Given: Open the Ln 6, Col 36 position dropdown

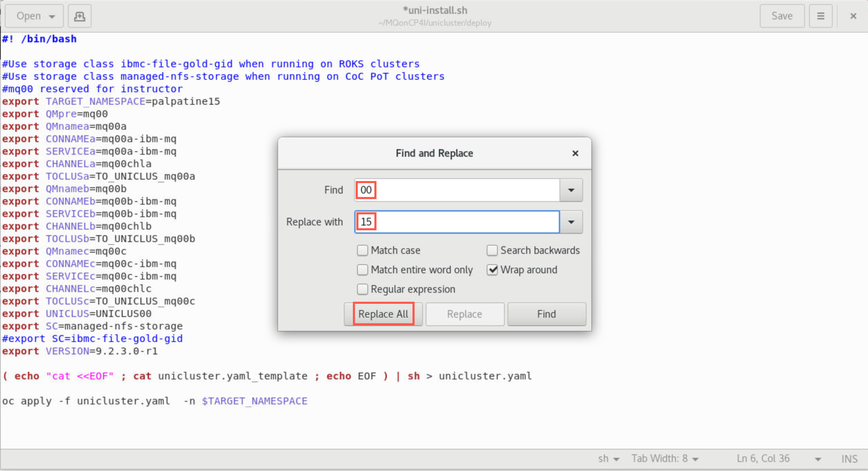Looking at the screenshot, I should point(779,459).
